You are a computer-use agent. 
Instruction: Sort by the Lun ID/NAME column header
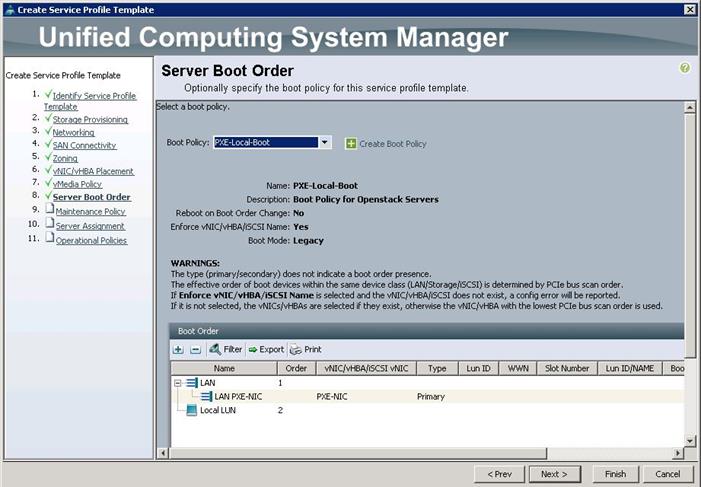point(629,368)
